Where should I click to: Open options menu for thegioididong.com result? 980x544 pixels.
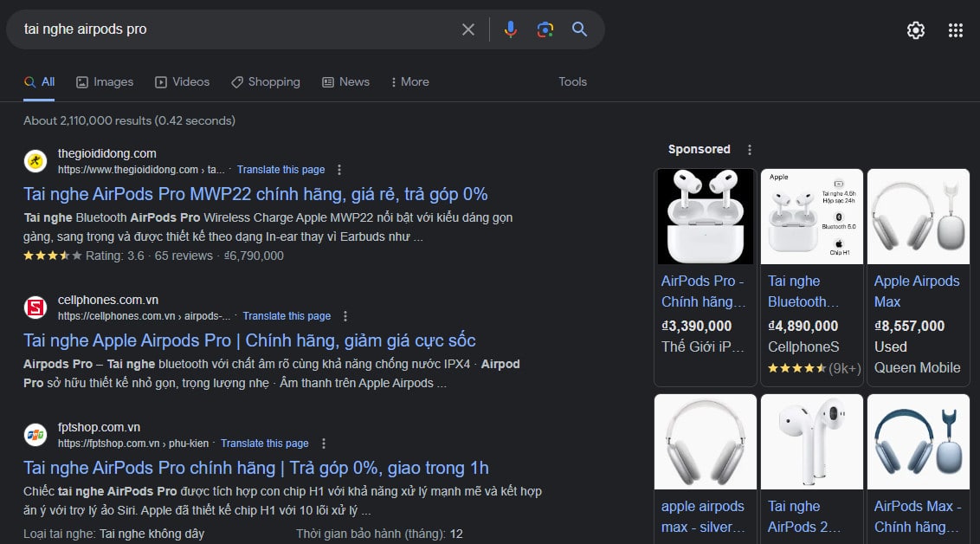[x=339, y=170]
